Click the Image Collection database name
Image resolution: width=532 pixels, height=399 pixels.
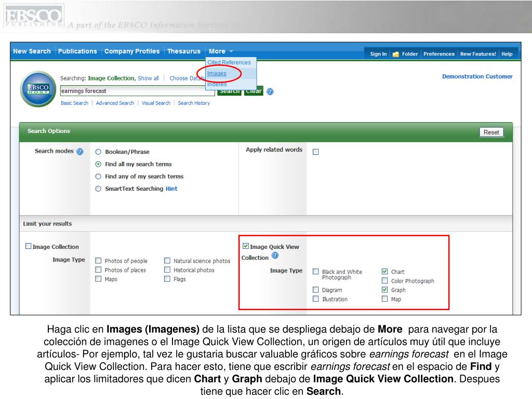coord(111,78)
